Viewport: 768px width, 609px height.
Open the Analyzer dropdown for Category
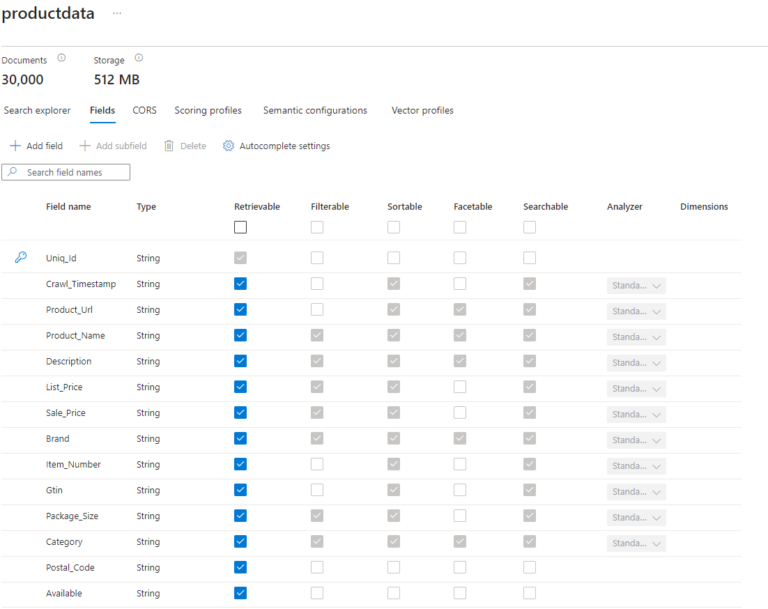point(636,543)
